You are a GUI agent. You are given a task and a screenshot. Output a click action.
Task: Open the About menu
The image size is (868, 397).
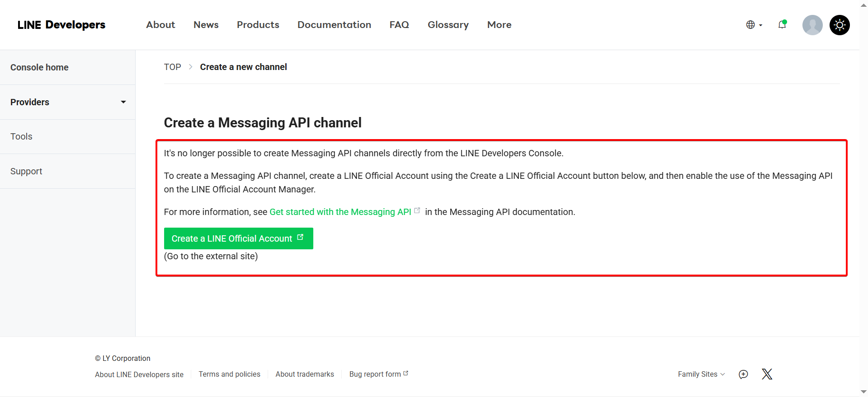click(160, 25)
